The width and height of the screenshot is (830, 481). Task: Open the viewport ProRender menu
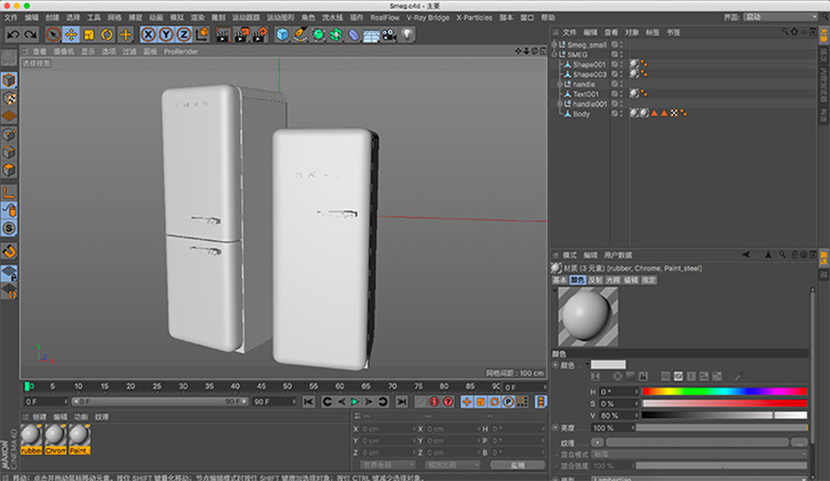(x=181, y=51)
